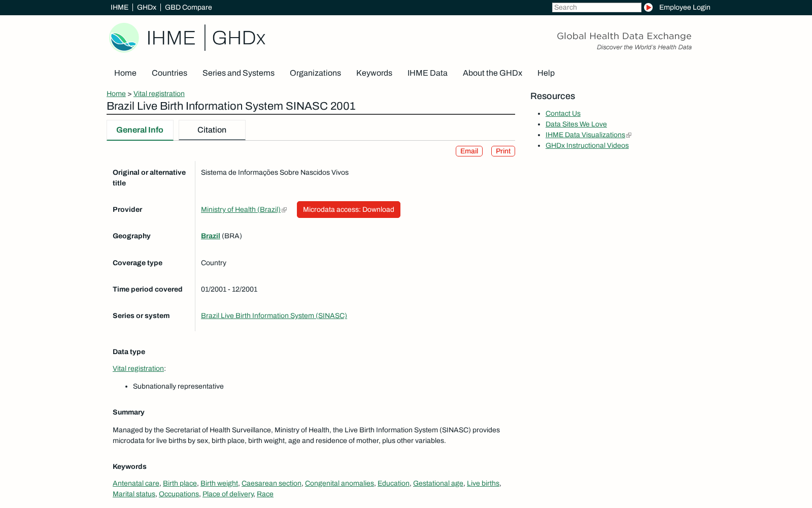The width and height of the screenshot is (812, 508).
Task: Open the IHME link in top bar
Action: (x=119, y=7)
